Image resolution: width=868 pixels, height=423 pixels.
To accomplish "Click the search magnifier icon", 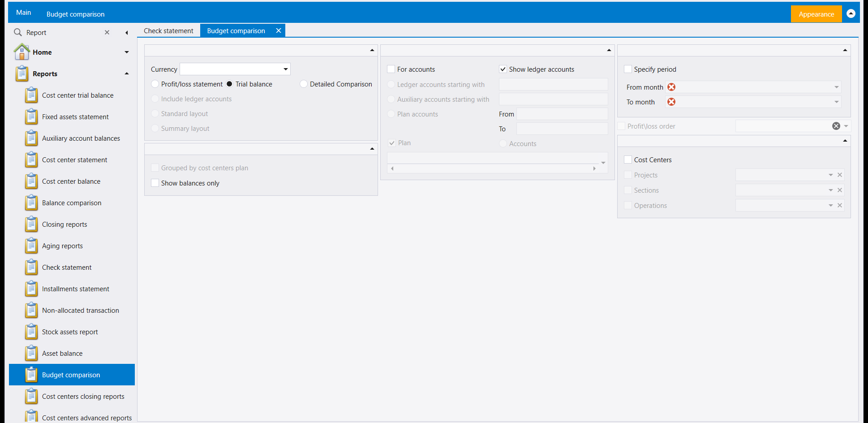I will 18,32.
